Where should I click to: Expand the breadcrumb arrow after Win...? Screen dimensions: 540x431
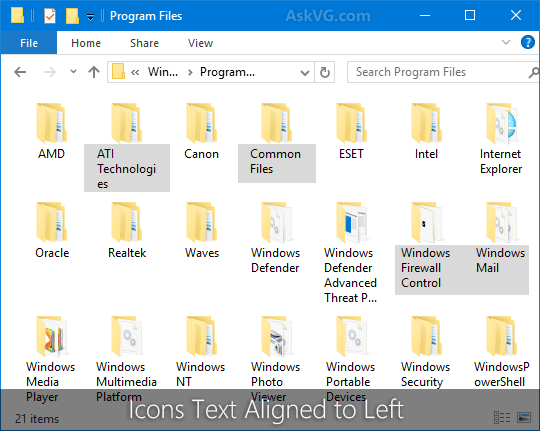190,72
